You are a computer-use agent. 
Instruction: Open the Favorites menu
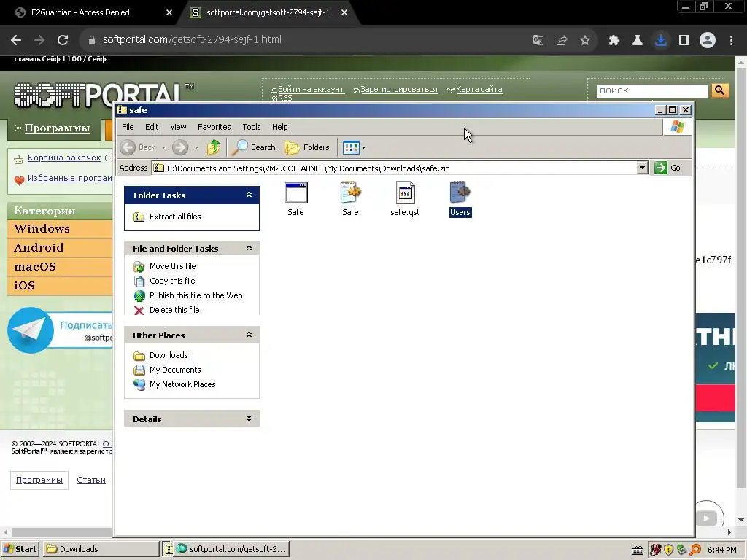point(214,127)
